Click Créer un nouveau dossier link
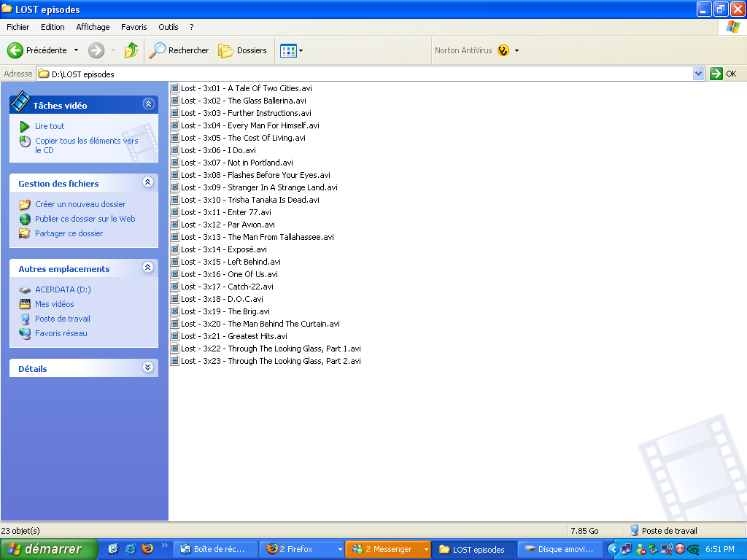 (x=80, y=204)
